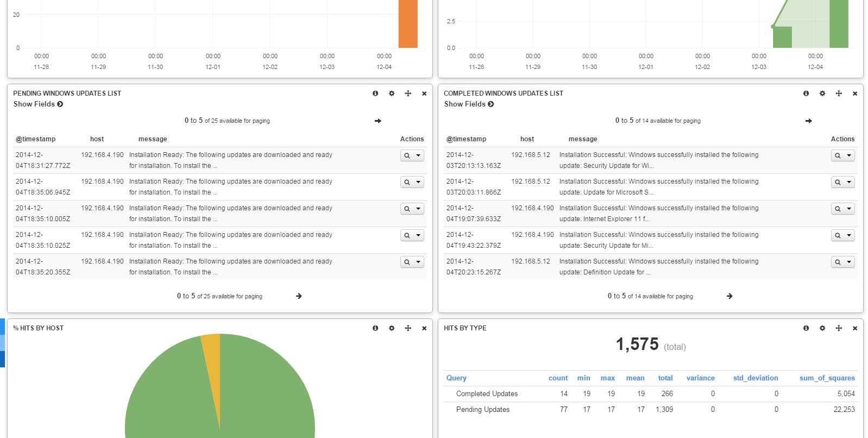Open action dropdown for completed row 03T20:03:11.866Z
Viewport: 868px width, 438px height.
(850, 182)
